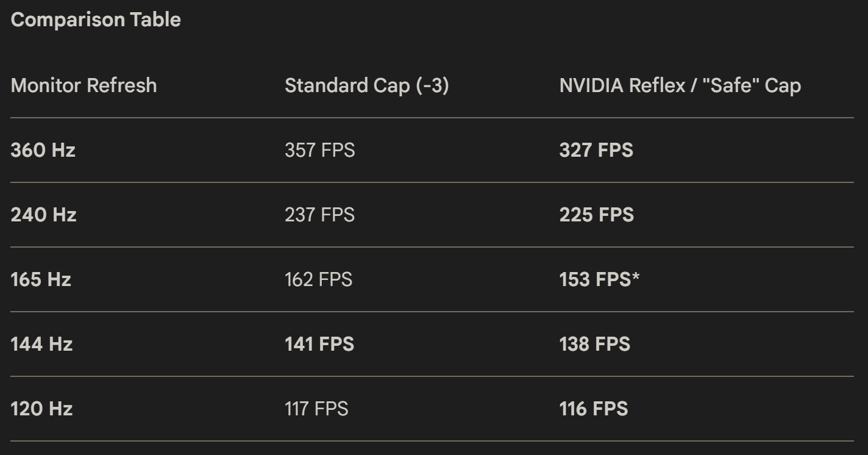
Task: Select the 237 FPS cell
Action: point(319,215)
